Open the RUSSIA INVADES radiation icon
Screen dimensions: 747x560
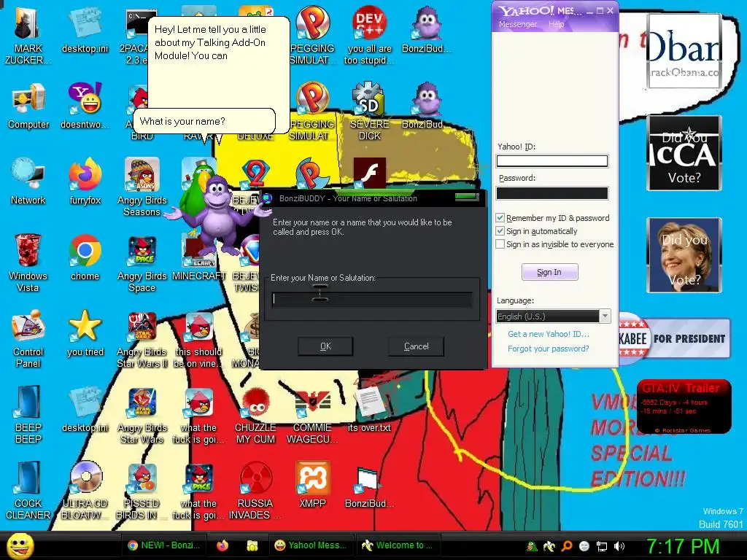[255, 490]
